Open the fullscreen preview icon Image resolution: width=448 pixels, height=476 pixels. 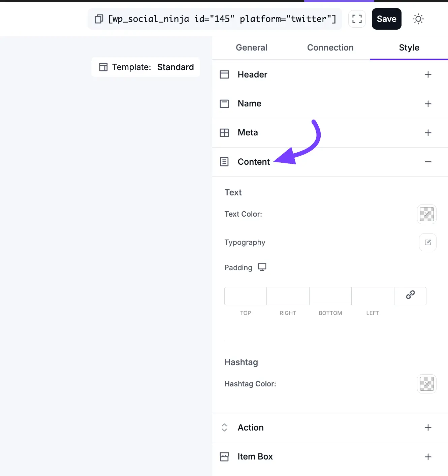click(x=357, y=19)
